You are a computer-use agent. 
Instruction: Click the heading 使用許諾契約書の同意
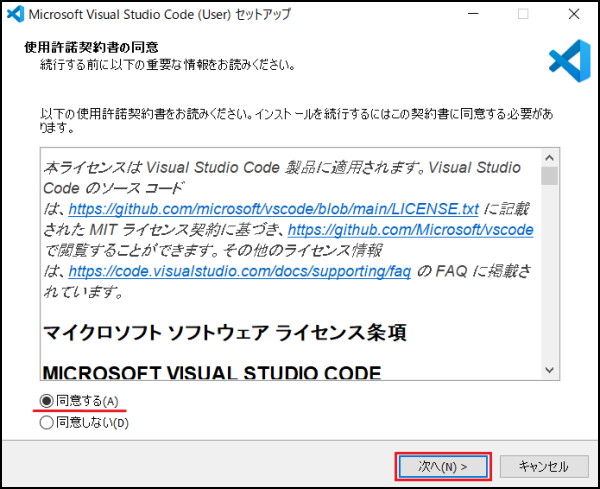pyautogui.click(x=91, y=47)
